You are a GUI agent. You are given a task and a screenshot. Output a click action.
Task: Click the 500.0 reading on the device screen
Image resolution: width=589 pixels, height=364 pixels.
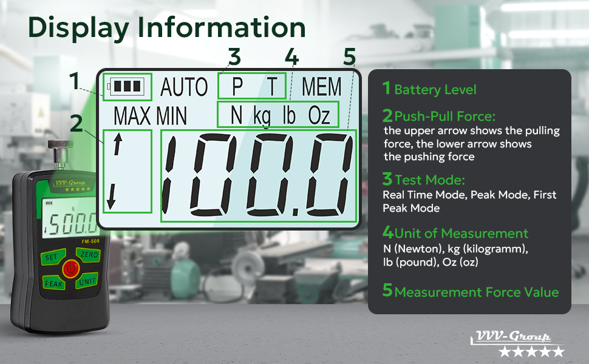pos(72,224)
